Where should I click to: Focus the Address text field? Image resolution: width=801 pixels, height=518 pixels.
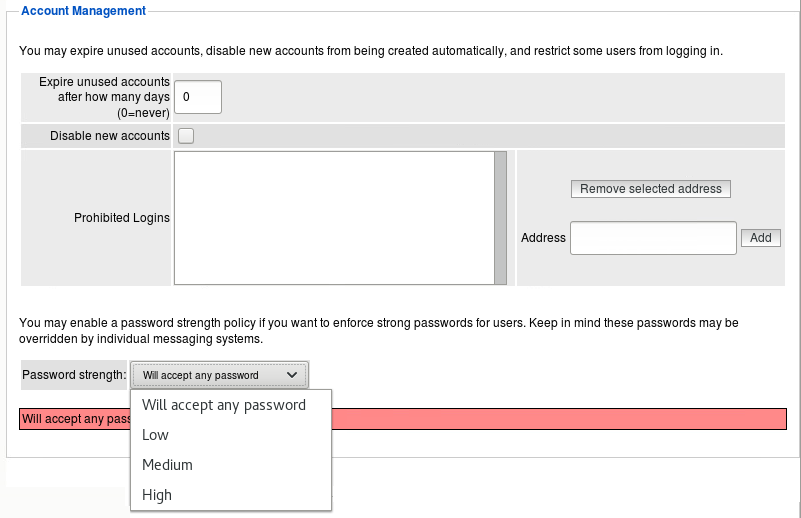click(653, 238)
